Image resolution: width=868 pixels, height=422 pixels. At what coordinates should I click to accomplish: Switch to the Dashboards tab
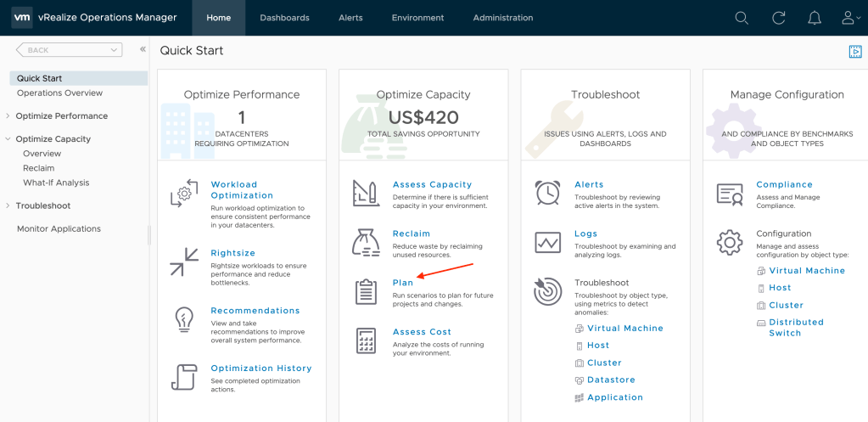[284, 18]
